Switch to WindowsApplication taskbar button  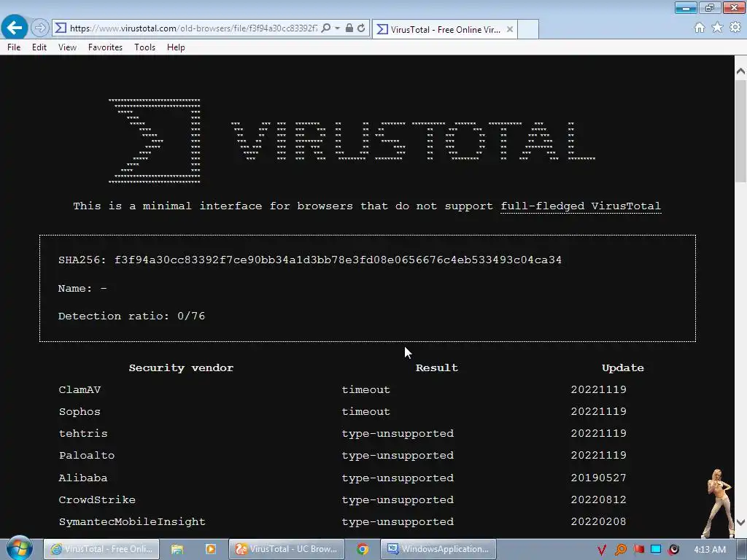438,549
